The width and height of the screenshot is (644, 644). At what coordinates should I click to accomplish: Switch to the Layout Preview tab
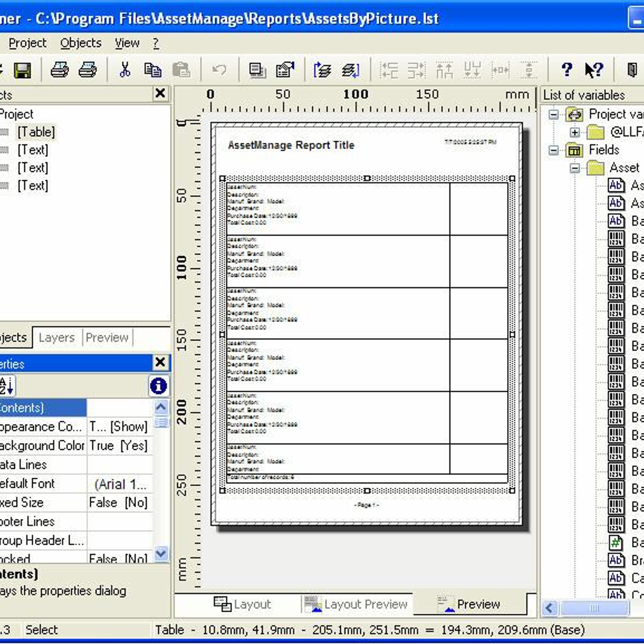coord(356,604)
